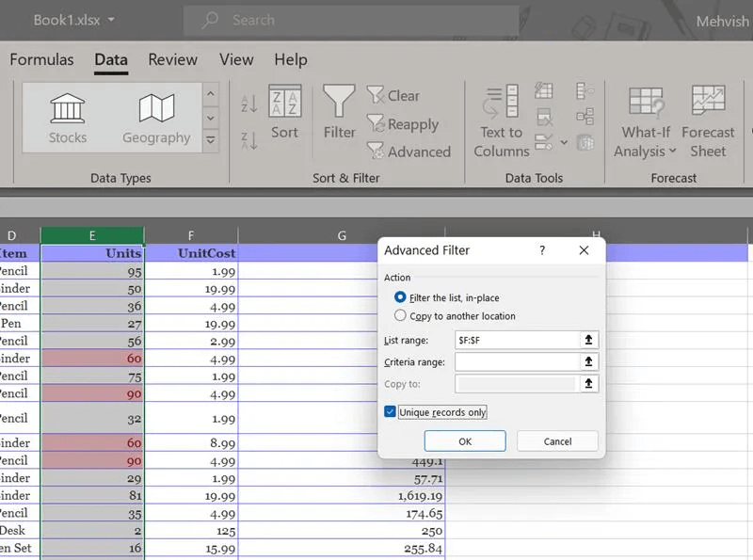
Task: Cancel the Advanced Filter dialog
Action: pos(557,441)
